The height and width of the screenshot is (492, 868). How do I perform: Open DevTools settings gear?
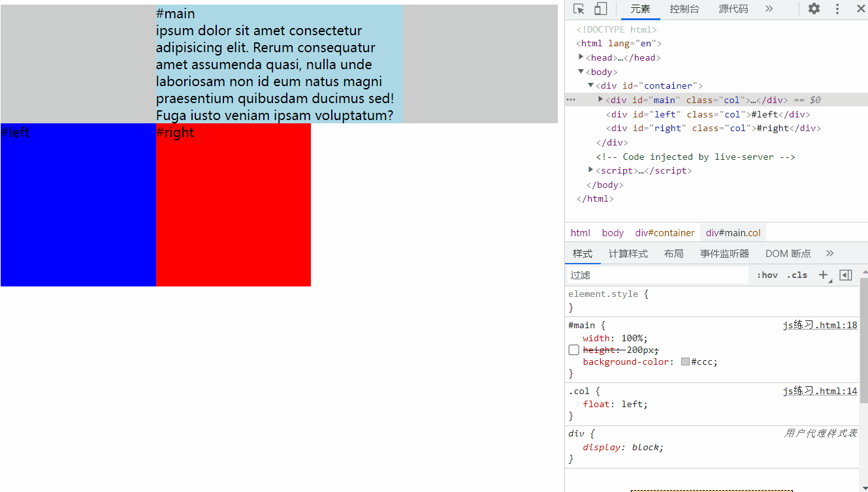[814, 9]
